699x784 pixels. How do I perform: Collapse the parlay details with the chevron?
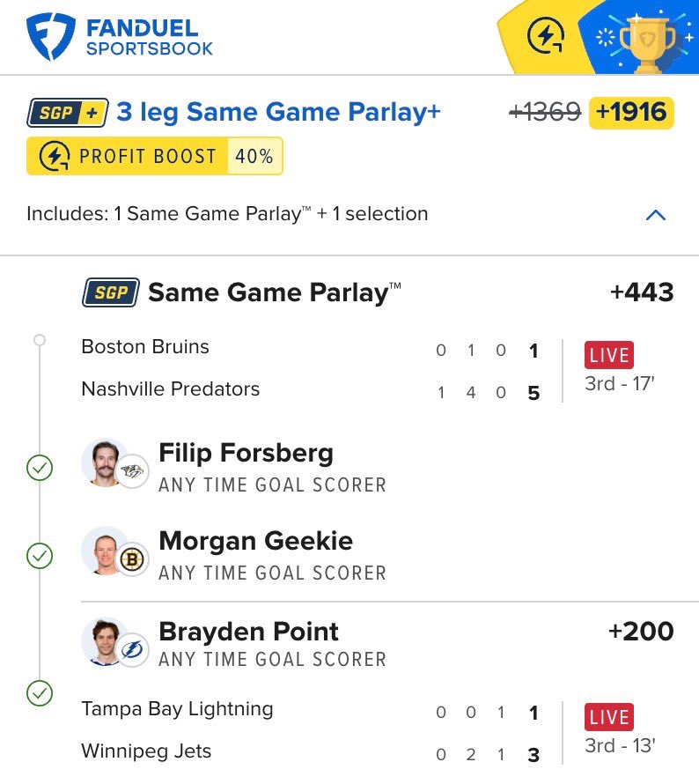656,215
